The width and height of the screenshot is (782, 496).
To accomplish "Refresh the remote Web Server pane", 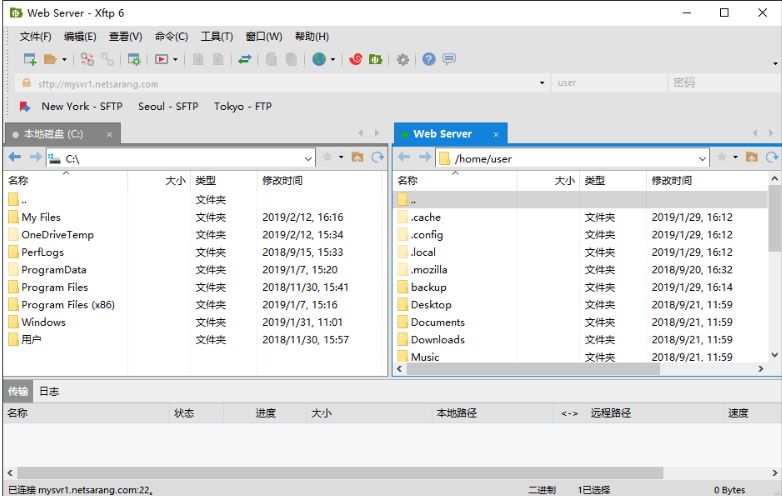I will (772, 158).
